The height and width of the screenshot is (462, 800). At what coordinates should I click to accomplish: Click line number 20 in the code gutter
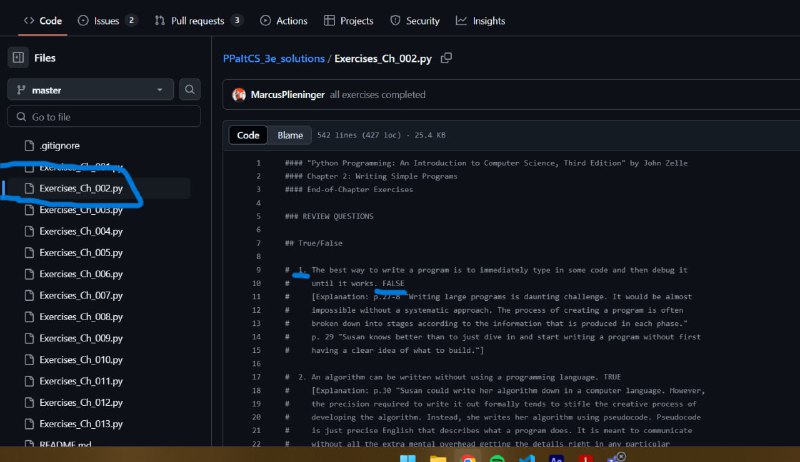(x=256, y=417)
